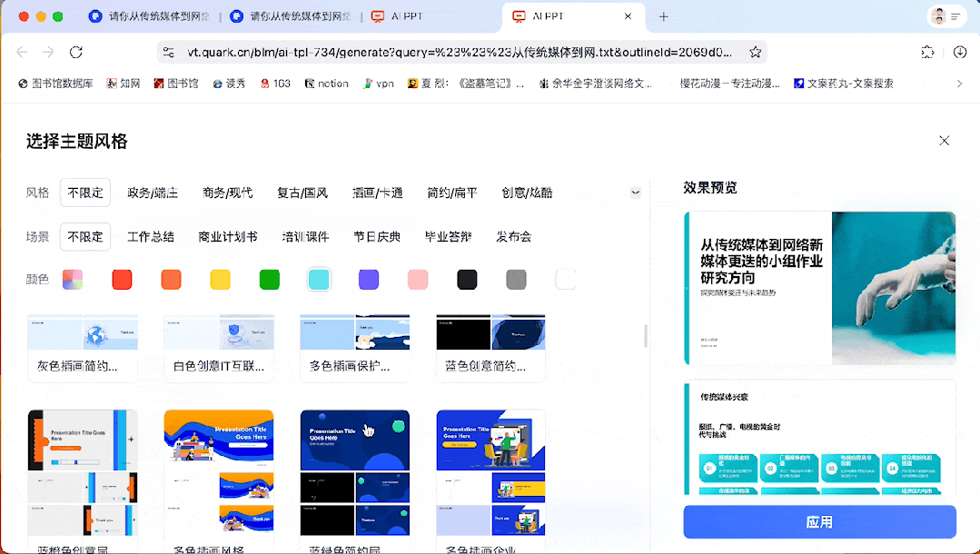Viewport: 980px width, 554px height.
Task: Close the 选择主题风格 dialog
Action: tap(944, 141)
